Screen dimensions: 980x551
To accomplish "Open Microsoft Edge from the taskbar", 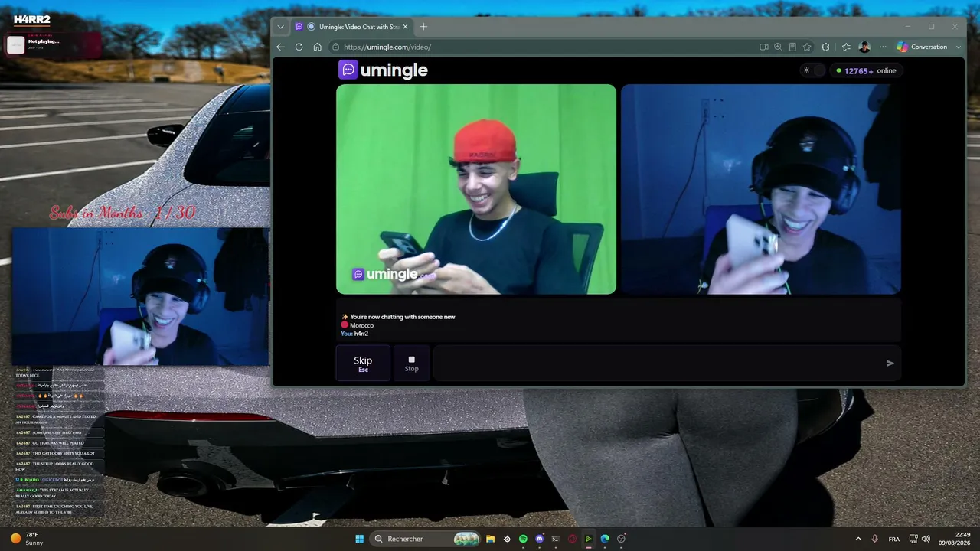I will click(x=605, y=539).
